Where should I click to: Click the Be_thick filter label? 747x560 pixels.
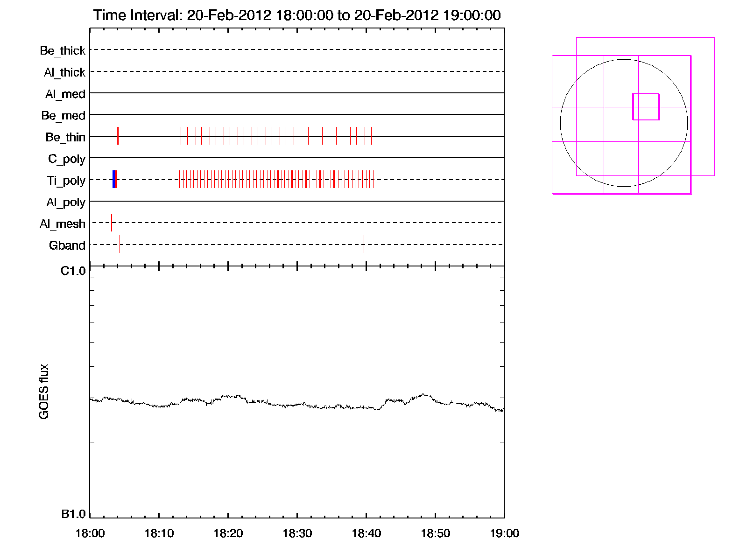tap(63, 50)
